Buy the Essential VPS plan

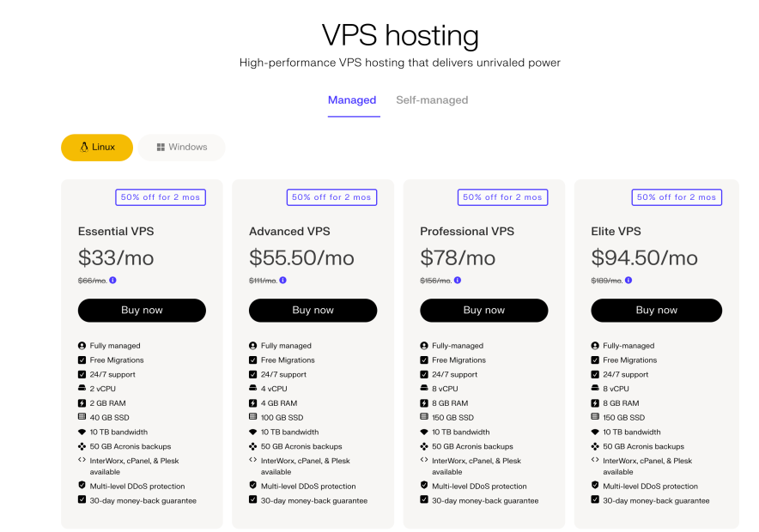[142, 311]
